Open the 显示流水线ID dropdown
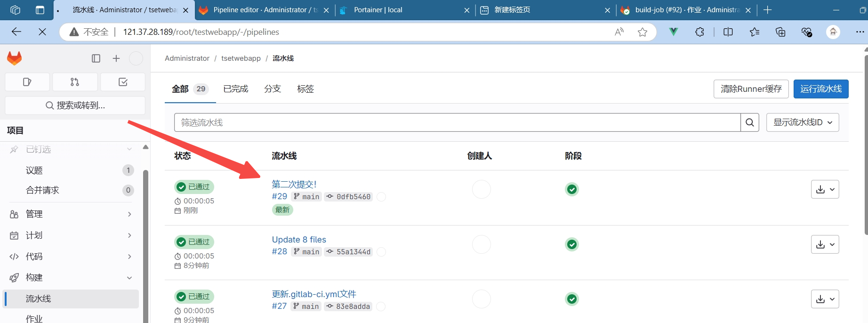The width and height of the screenshot is (868, 323). tap(803, 122)
